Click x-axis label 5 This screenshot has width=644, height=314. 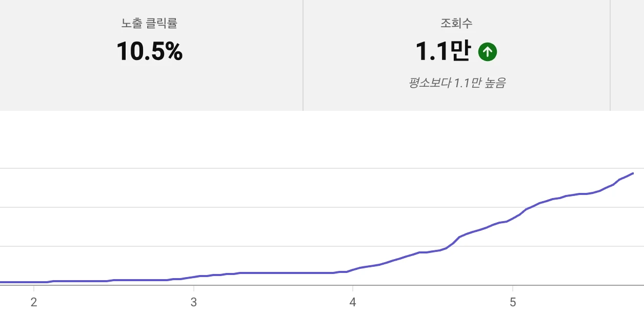tap(512, 302)
